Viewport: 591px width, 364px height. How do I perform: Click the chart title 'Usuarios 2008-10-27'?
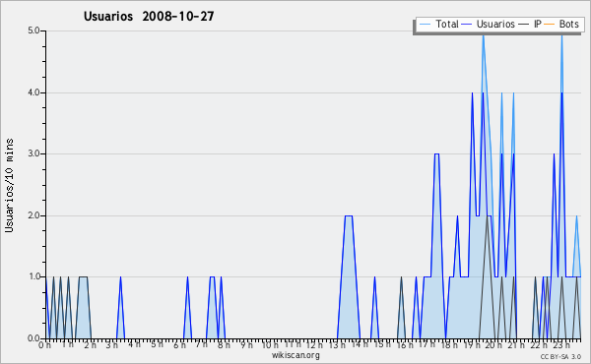(149, 17)
